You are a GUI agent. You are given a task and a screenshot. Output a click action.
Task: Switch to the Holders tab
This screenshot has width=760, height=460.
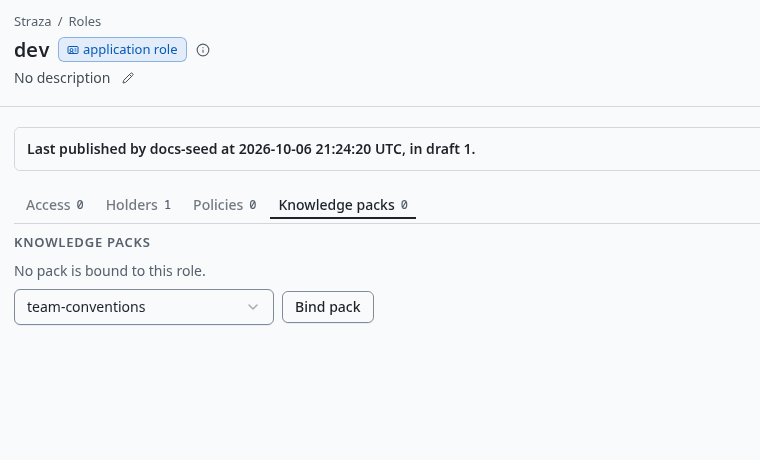138,205
